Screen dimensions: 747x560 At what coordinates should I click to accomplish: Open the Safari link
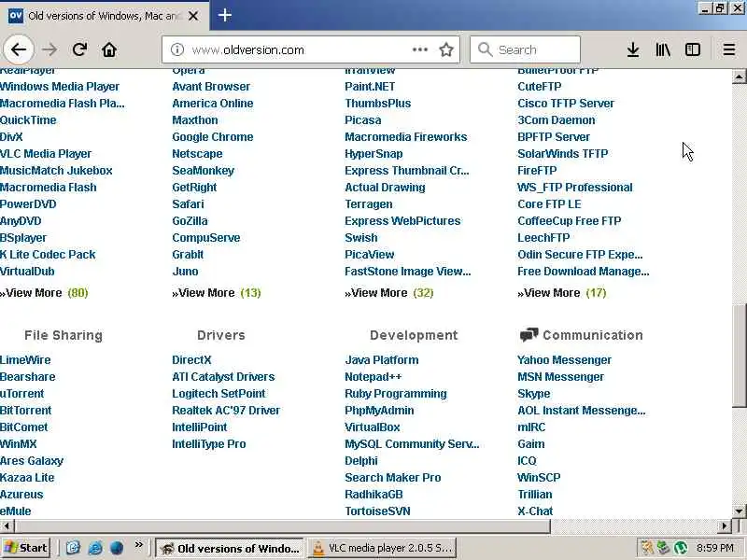point(188,204)
